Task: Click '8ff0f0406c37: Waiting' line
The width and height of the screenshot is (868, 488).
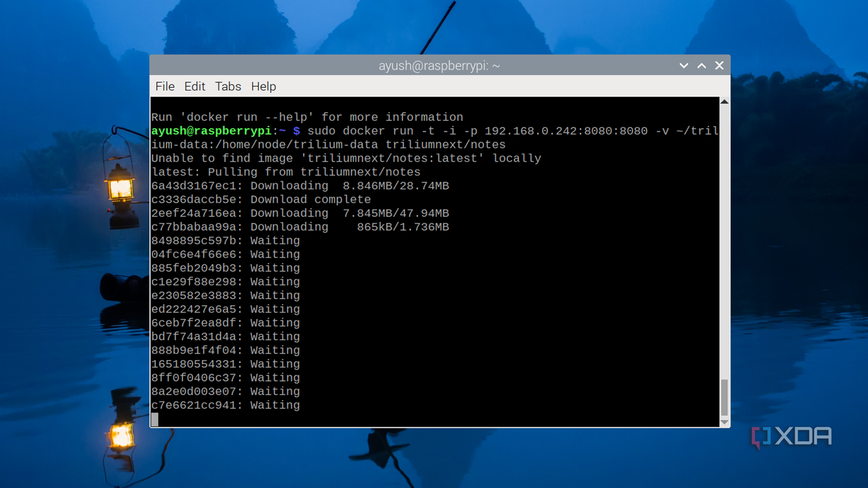Action: pos(226,378)
